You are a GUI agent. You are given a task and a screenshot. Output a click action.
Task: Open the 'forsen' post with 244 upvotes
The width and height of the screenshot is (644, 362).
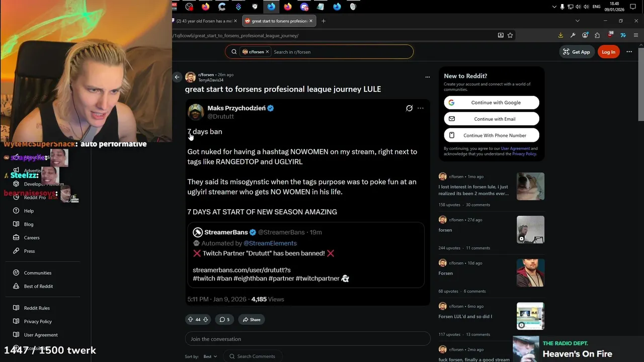pos(445,230)
